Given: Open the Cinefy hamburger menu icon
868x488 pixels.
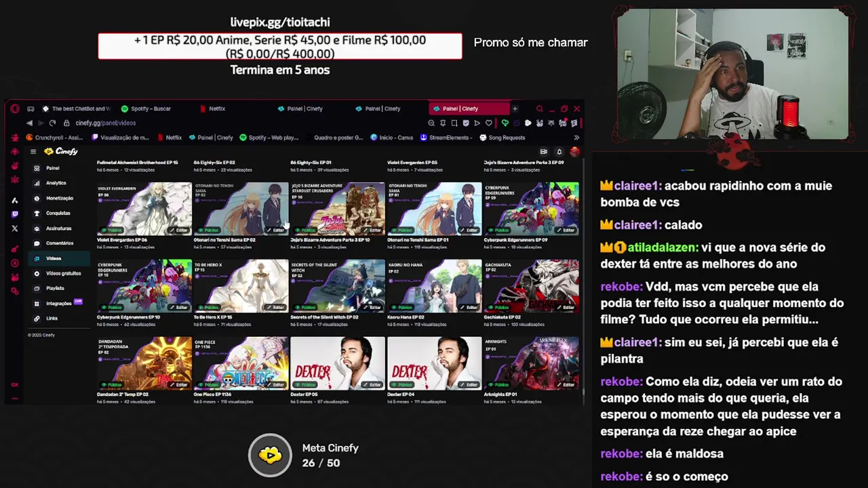Looking at the screenshot, I should [33, 152].
